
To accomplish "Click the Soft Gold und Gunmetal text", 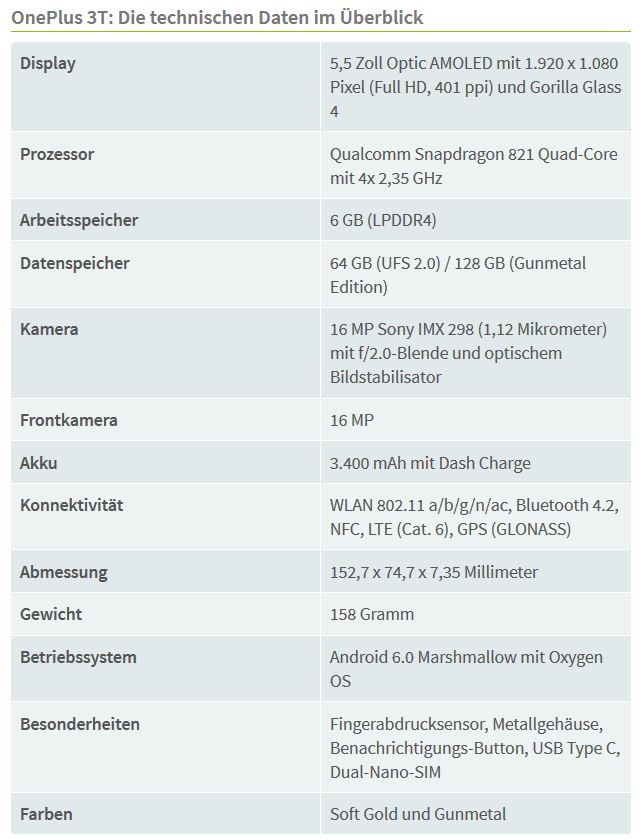I will coord(418,814).
